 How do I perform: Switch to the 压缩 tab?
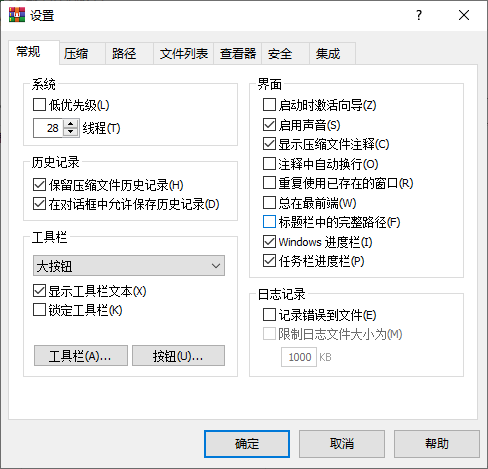76,53
